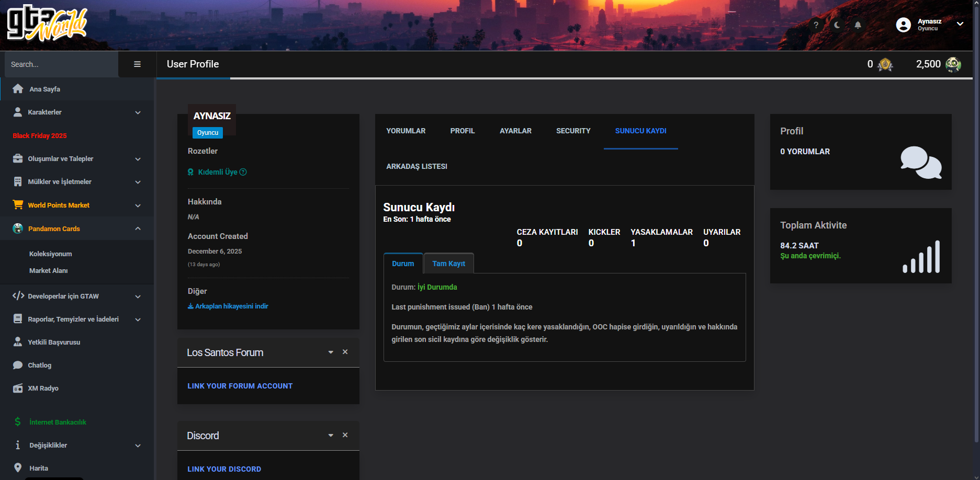Open the help question mark icon
This screenshot has height=480, width=980.
(816, 25)
